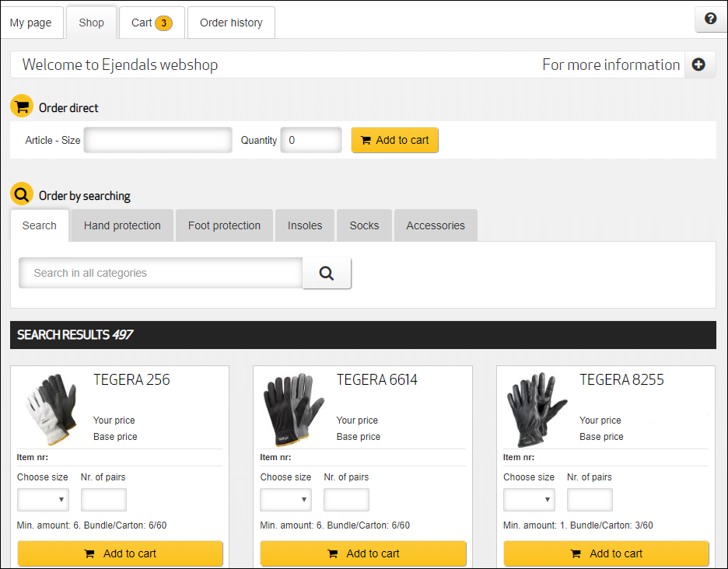
Task: Open the TEGERA 256 glove thumbnail
Action: [51, 409]
